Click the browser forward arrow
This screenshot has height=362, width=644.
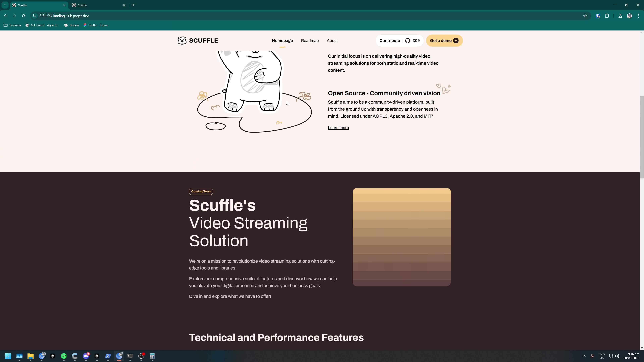(14, 16)
